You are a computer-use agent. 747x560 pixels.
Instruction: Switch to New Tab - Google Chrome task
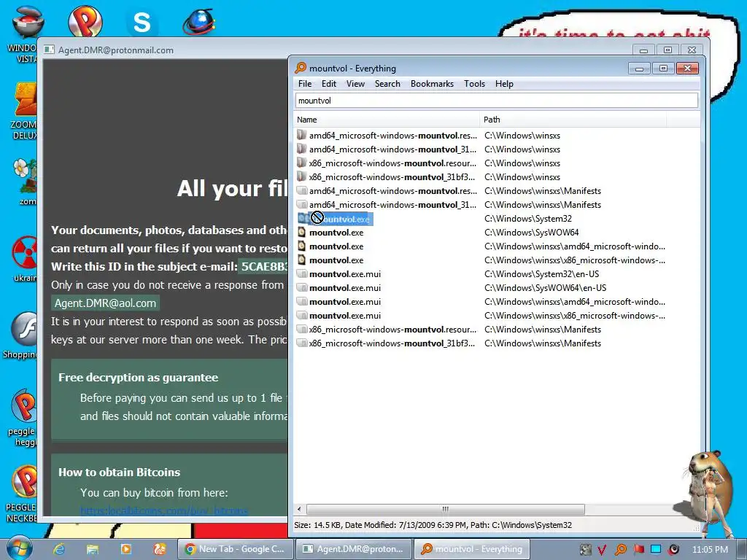click(x=235, y=549)
